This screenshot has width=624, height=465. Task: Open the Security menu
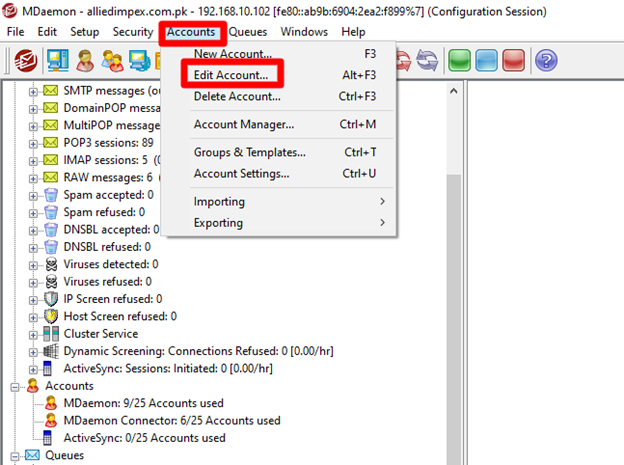coord(133,32)
